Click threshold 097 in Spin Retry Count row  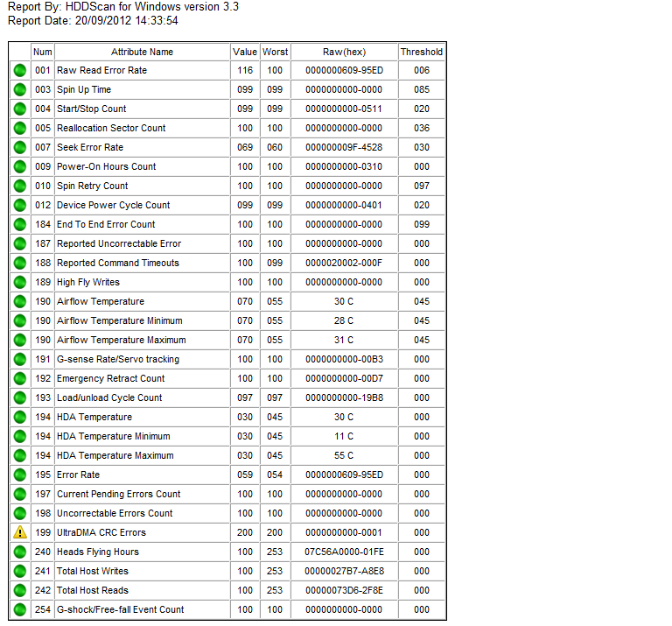[x=422, y=186]
